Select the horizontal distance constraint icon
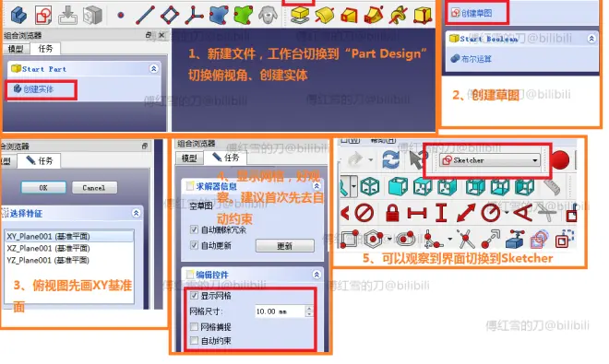Image resolution: width=609 pixels, height=364 pixels. click(417, 213)
